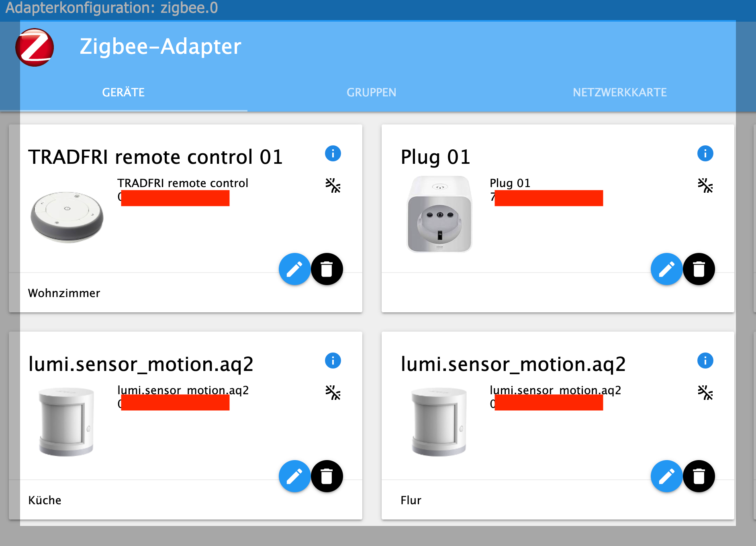Click unbind icon on Flur sensor card

pyautogui.click(x=705, y=393)
